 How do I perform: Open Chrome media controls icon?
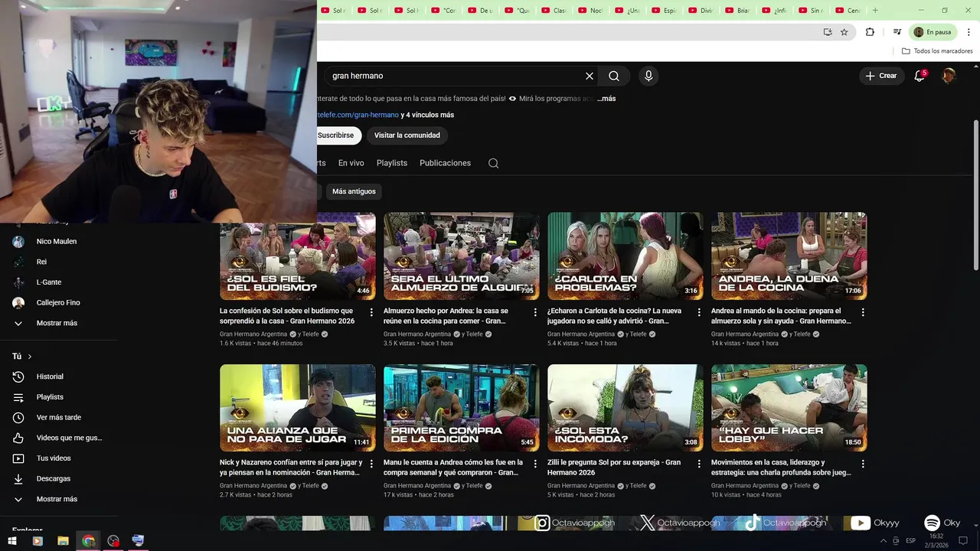pyautogui.click(x=897, y=32)
